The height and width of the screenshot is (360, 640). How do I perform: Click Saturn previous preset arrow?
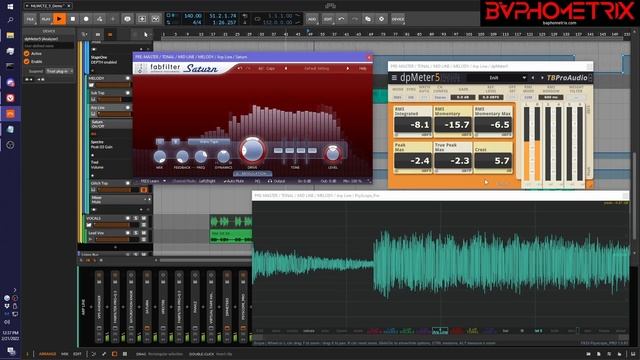pyautogui.click(x=286, y=69)
